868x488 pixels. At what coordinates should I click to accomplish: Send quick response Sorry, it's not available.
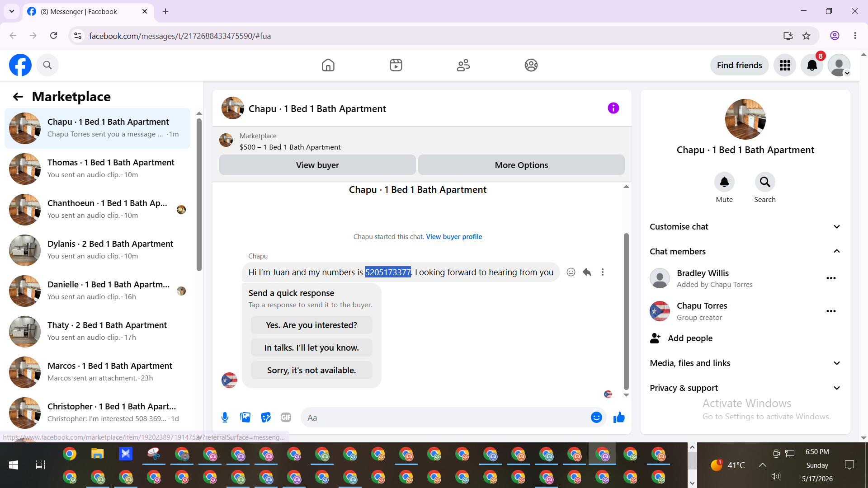pos(311,371)
